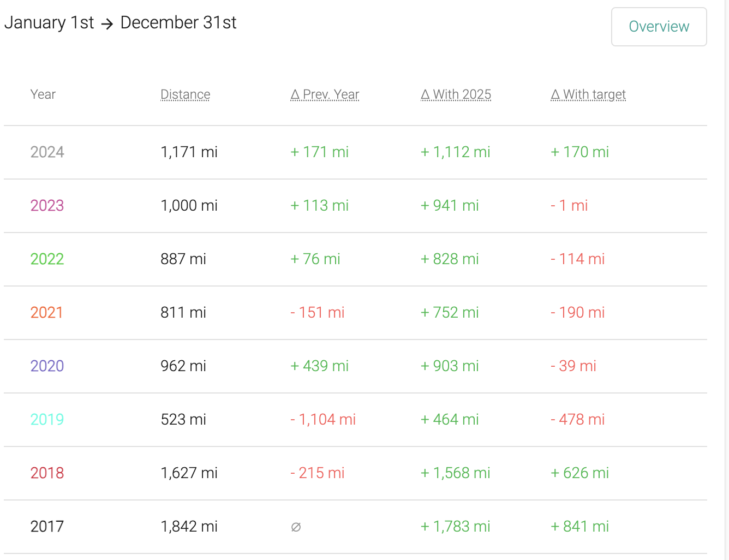Viewport: 729px width, 560px height.
Task: Select the purple 2020 year label
Action: 47,366
